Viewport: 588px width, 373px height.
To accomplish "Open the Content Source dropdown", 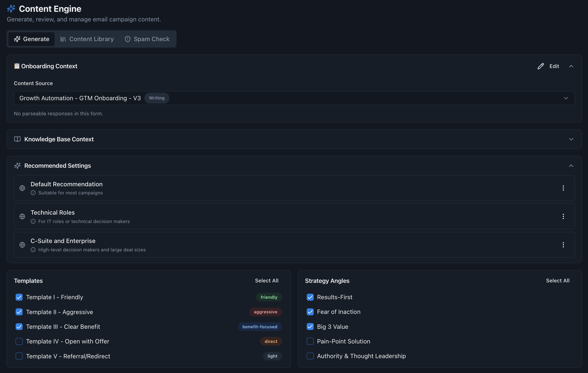I will tap(566, 98).
